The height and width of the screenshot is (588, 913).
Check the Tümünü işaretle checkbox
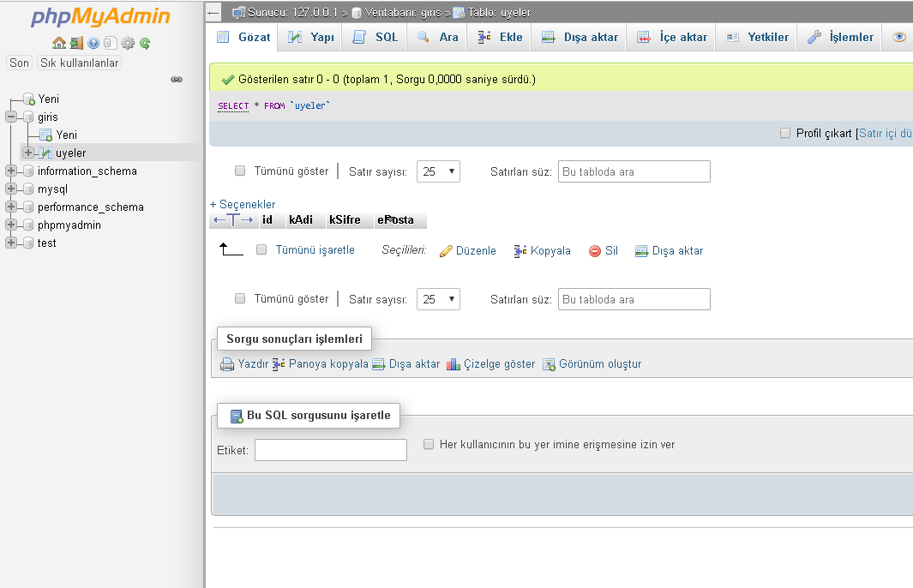click(261, 249)
